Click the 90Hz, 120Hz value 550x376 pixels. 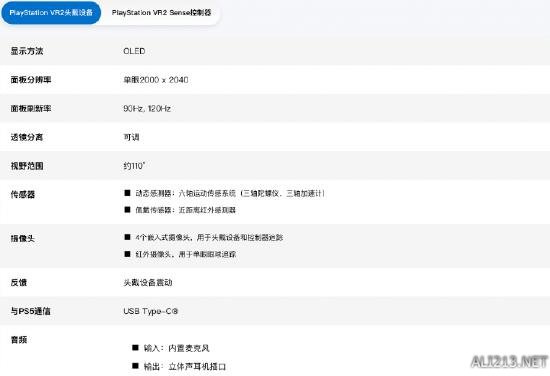point(147,109)
